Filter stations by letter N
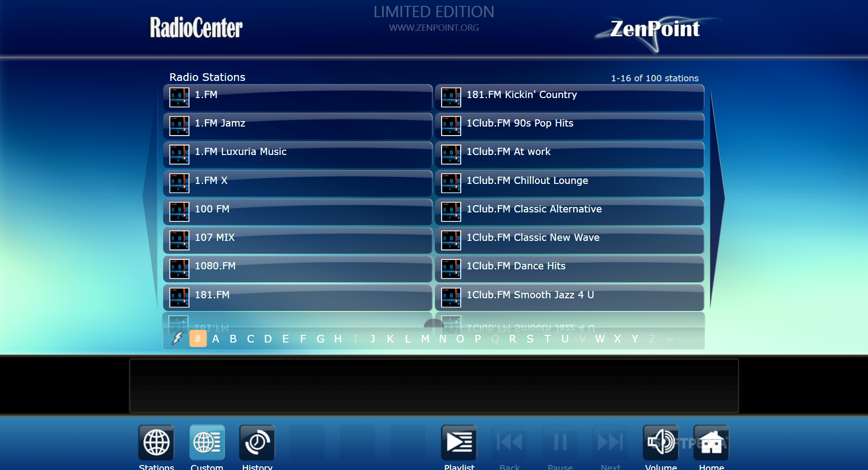Viewport: 868px width, 470px height. coord(443,339)
